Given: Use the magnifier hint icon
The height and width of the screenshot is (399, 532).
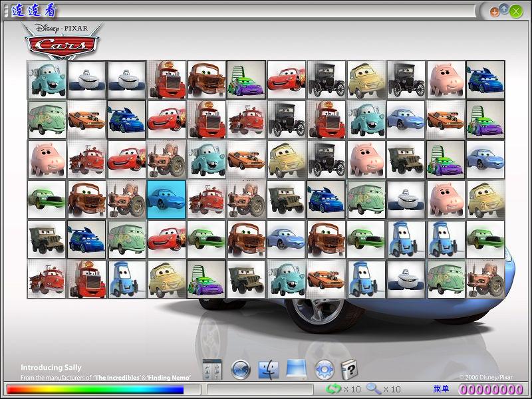Looking at the screenshot, I should 374,388.
